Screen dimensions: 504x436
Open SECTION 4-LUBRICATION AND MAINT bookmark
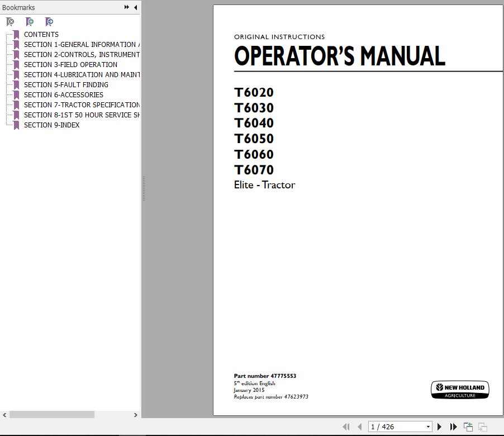point(82,74)
